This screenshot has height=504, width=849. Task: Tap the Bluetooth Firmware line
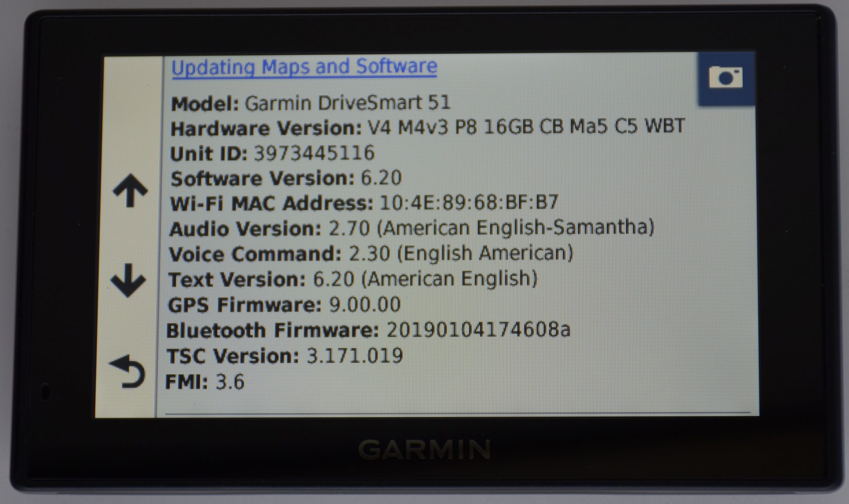pyautogui.click(x=368, y=330)
